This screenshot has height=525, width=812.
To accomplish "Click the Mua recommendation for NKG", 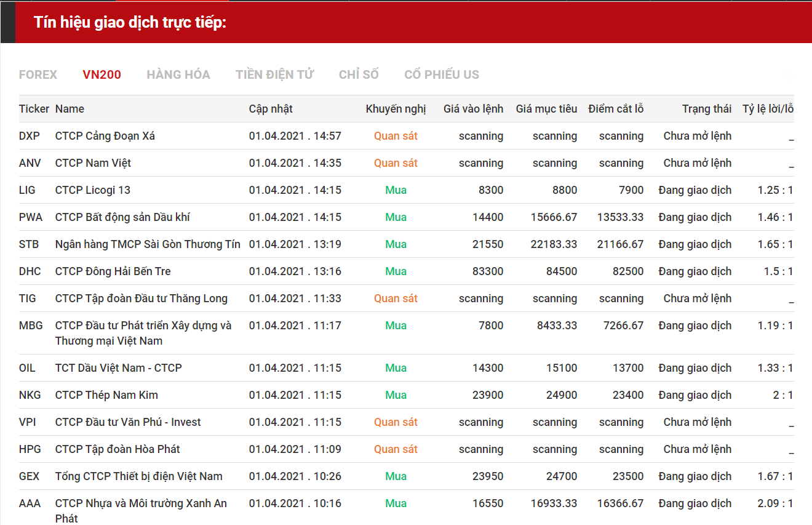I will (x=396, y=395).
